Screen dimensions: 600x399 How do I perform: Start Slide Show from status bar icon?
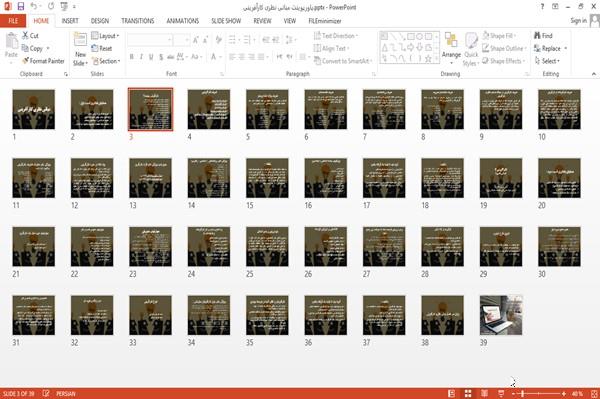click(x=501, y=393)
